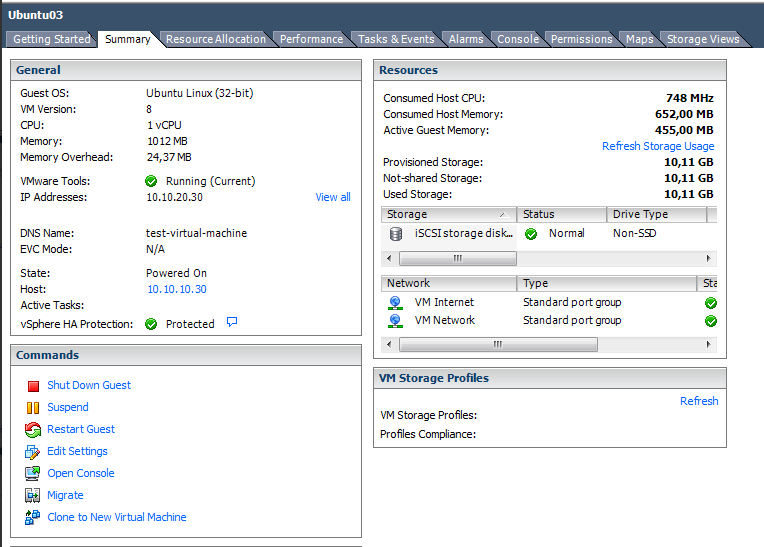Click Standard port group for VM Internet
The height and width of the screenshot is (547, 764).
click(572, 302)
